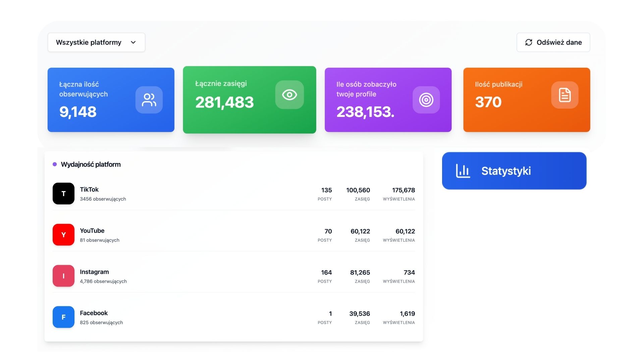Click the pink Instagram platform icon
The width and height of the screenshot is (644, 362).
63,276
